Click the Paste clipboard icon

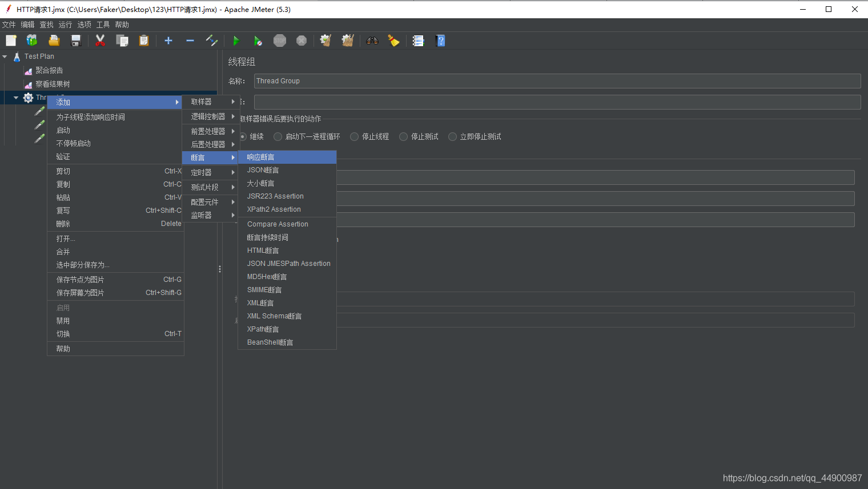[144, 41]
